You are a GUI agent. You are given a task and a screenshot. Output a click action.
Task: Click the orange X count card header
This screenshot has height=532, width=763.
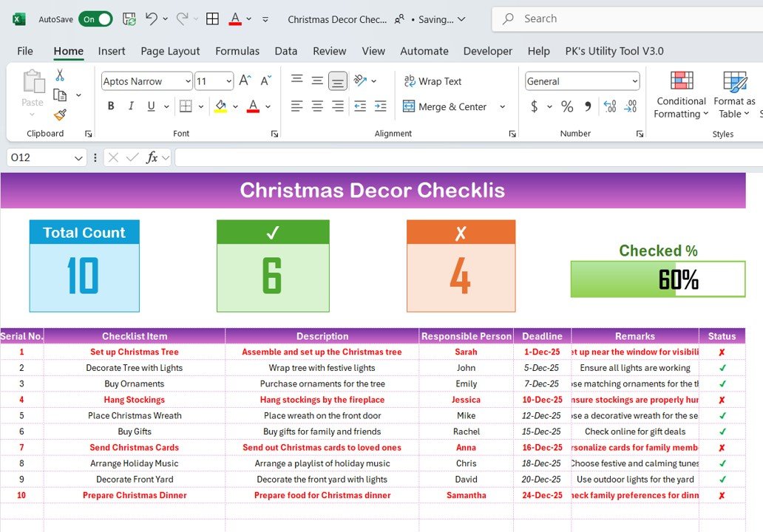(461, 232)
